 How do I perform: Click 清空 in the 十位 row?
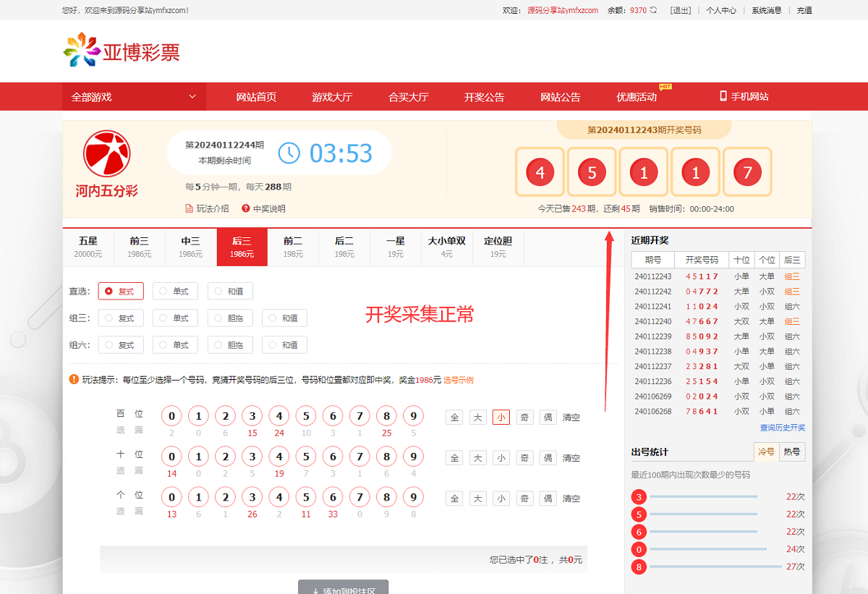[571, 458]
